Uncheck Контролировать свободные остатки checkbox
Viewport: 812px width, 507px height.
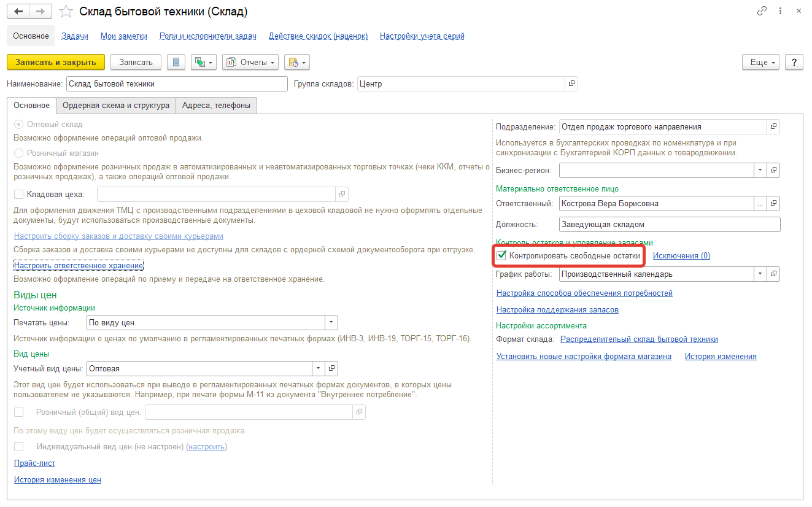502,255
